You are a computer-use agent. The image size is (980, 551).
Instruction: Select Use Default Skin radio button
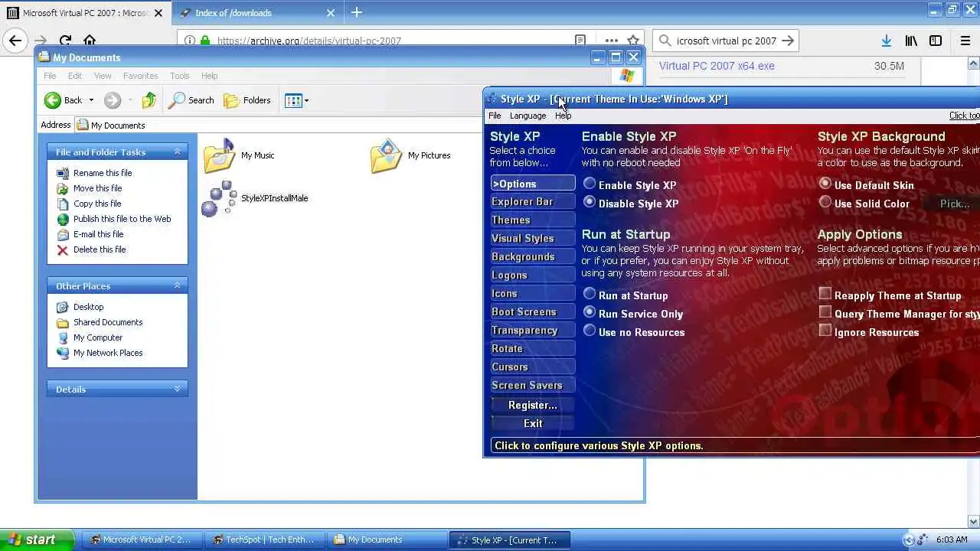[825, 184]
